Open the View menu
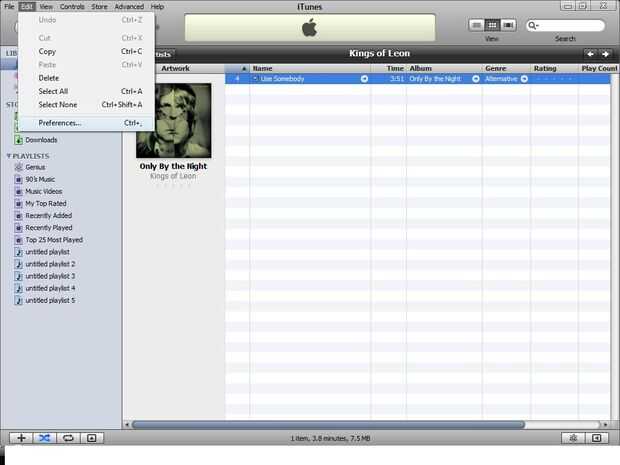 point(46,7)
